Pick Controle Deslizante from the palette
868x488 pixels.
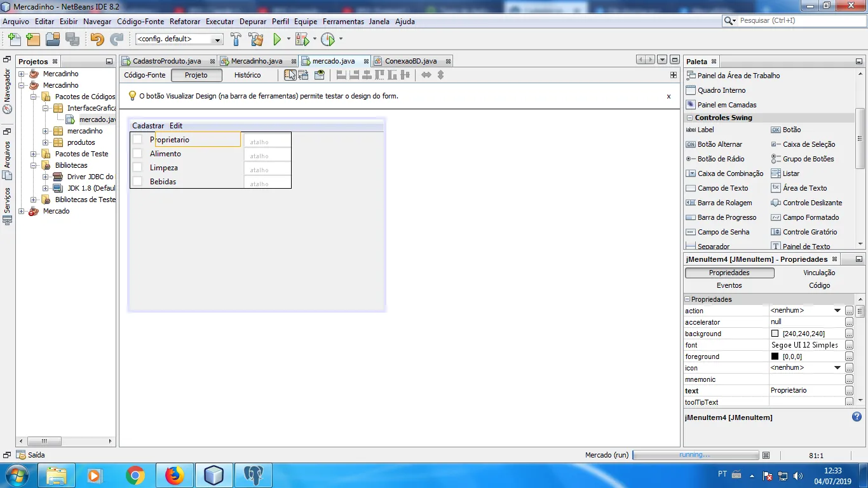point(807,203)
